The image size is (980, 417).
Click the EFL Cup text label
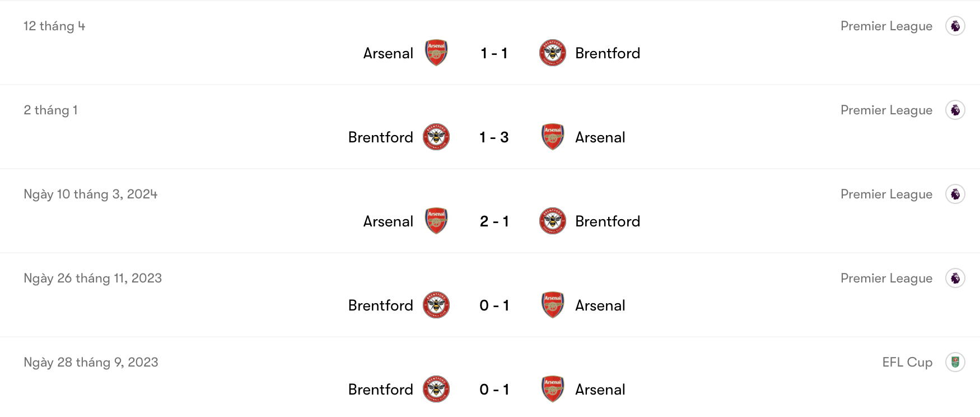tap(907, 362)
